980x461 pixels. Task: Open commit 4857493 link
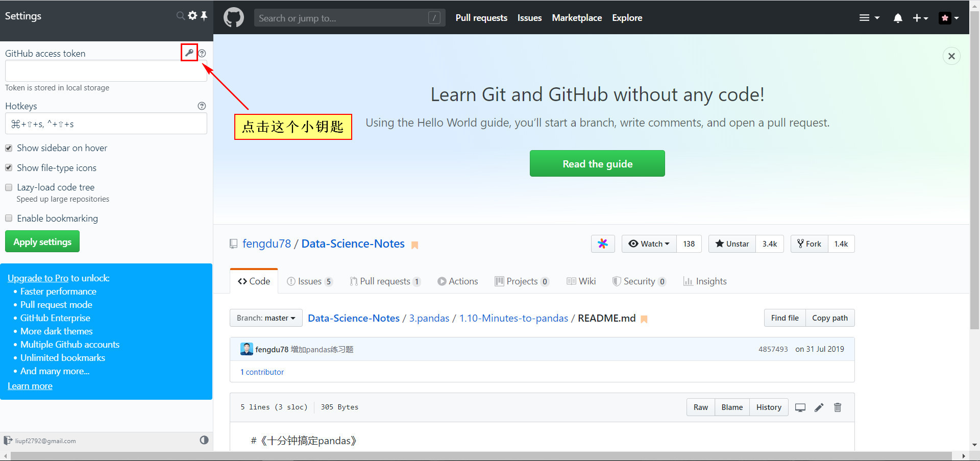[773, 349]
